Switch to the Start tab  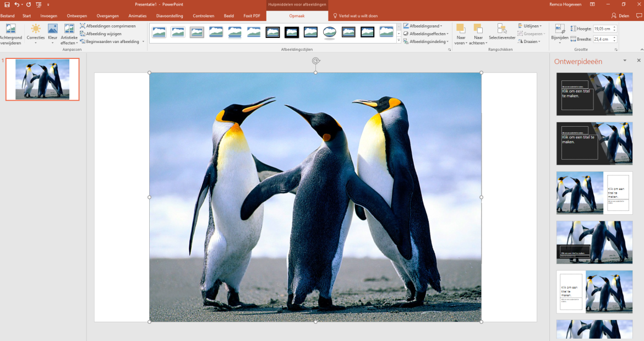[x=27, y=16]
